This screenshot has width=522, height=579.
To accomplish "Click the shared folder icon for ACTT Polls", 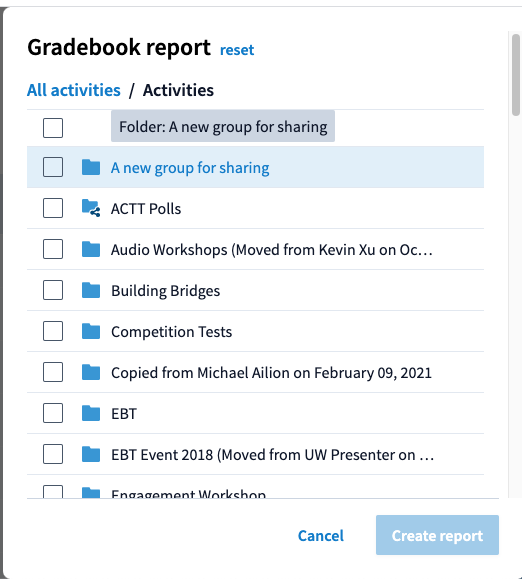I will click(91, 208).
